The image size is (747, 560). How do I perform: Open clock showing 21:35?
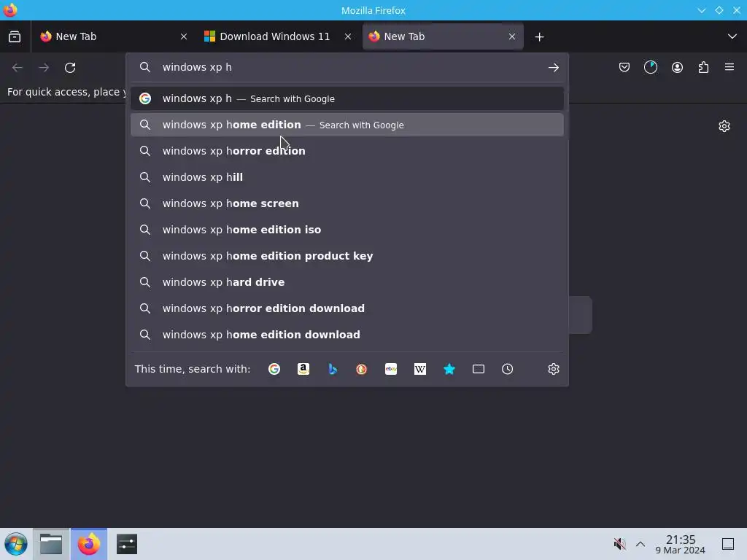681,544
